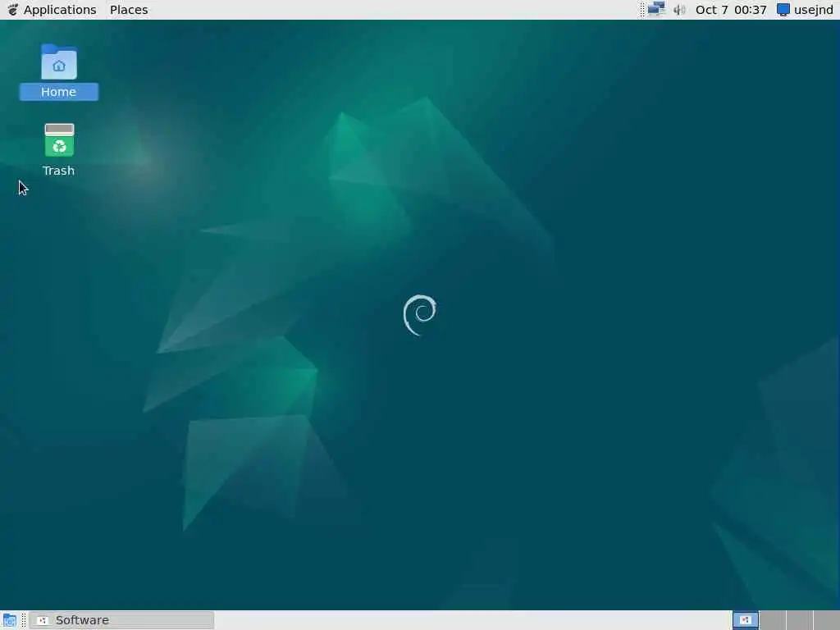
Task: Open the Oct 7 00:37 clock calendar
Action: coord(731,10)
